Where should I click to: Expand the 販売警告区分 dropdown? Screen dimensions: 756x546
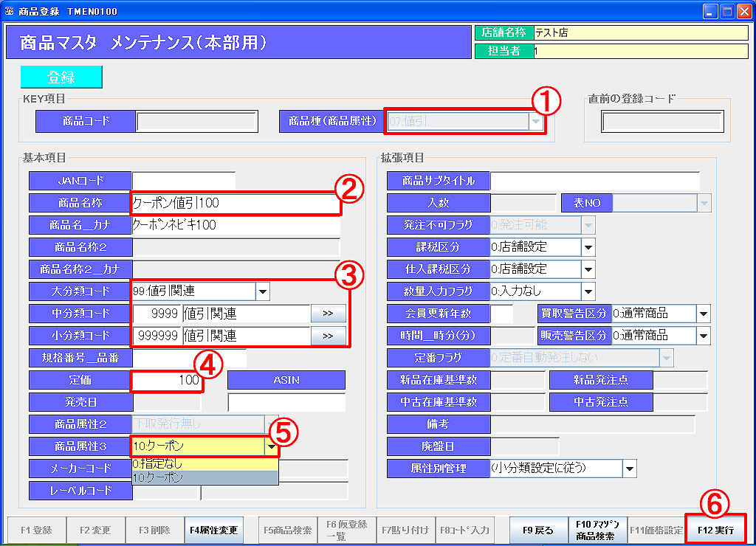703,336
